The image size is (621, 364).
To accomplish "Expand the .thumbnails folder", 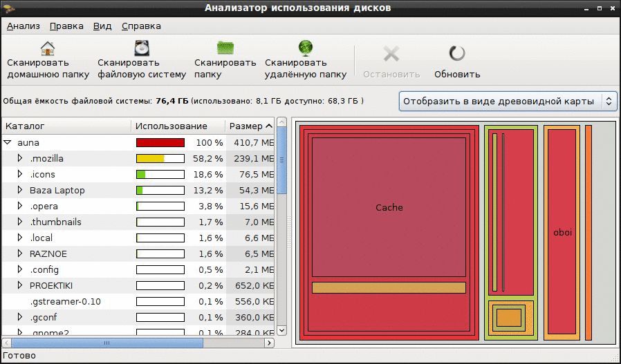I will pos(20,222).
